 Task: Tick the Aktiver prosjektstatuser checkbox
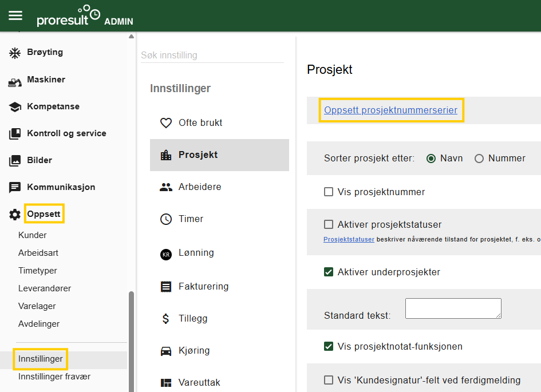[x=329, y=224]
